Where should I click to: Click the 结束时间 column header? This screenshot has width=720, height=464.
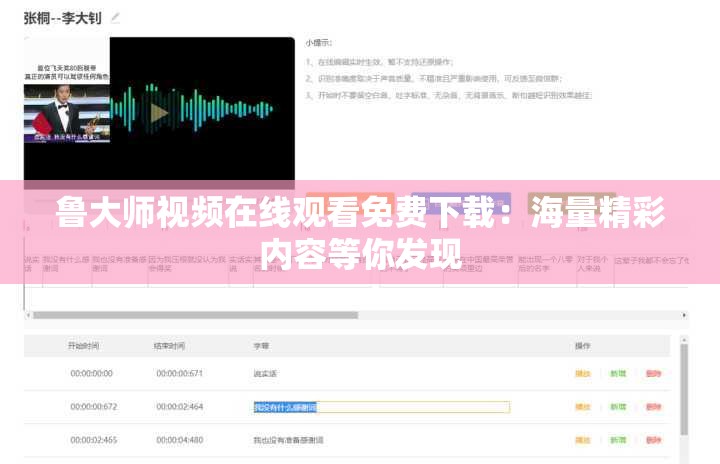pos(169,345)
